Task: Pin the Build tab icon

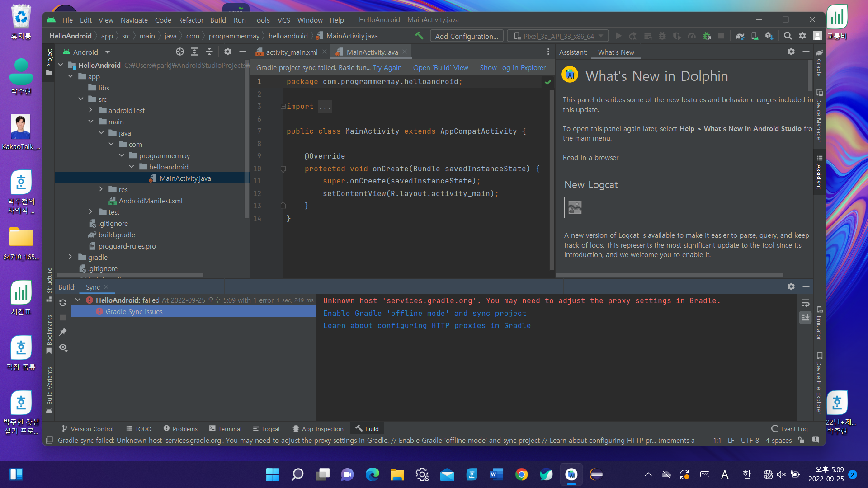Action: click(x=63, y=332)
